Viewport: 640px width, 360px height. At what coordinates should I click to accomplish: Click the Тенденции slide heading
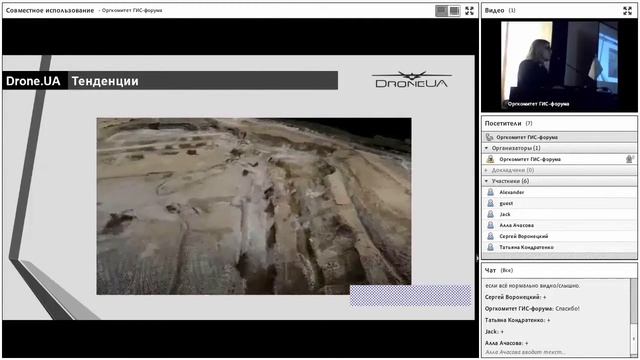(x=105, y=81)
